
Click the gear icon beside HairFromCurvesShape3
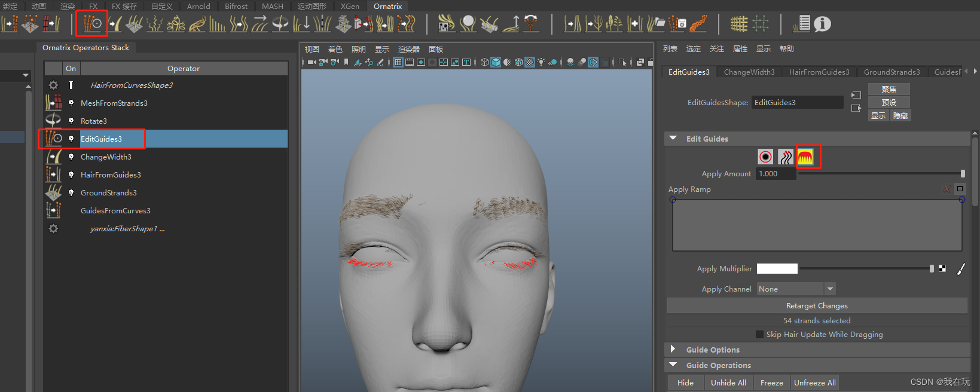pos(54,85)
